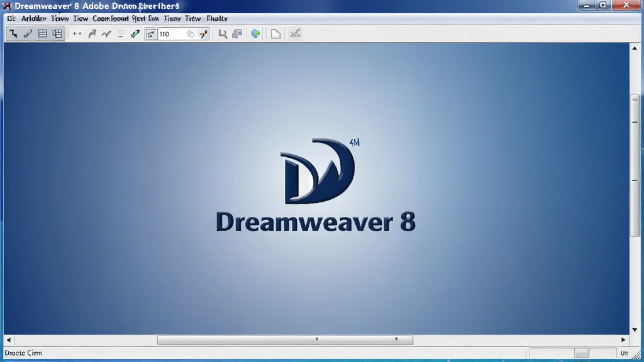Open the 'Tidw' menu

click(192, 18)
